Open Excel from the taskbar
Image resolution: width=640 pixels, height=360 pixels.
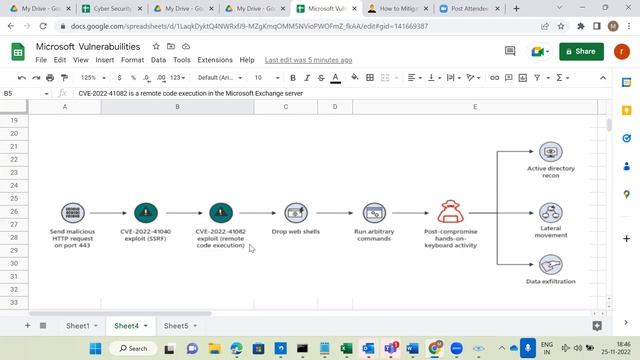point(346,349)
